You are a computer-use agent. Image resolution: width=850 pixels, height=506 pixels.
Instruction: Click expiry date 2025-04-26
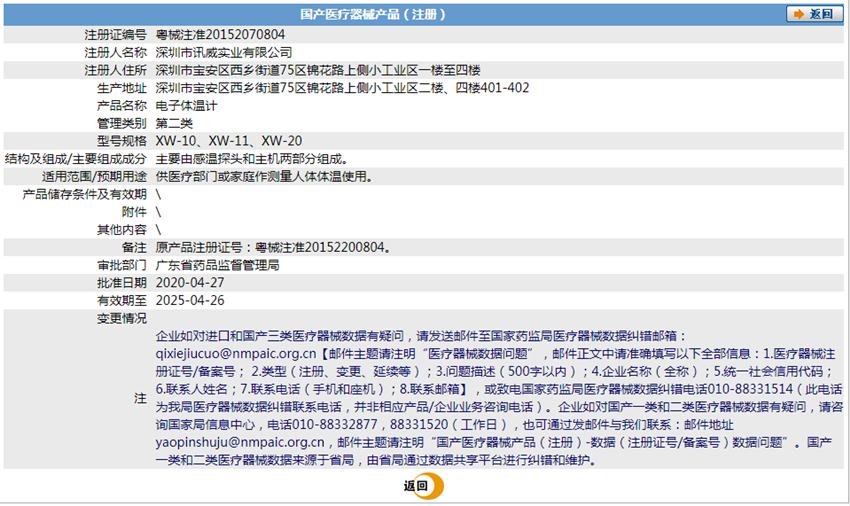coord(190,301)
